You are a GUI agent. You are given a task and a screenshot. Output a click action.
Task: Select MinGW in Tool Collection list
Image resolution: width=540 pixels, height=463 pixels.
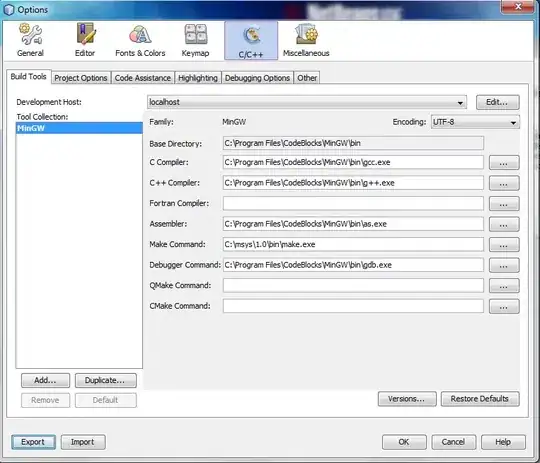click(79, 128)
